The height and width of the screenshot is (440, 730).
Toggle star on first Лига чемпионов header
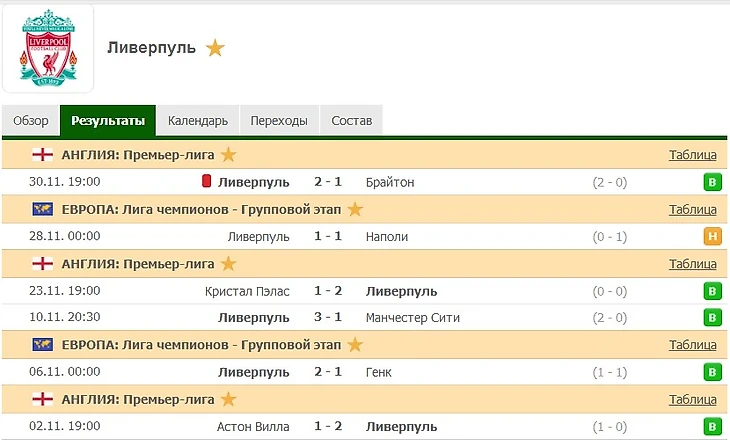click(355, 209)
